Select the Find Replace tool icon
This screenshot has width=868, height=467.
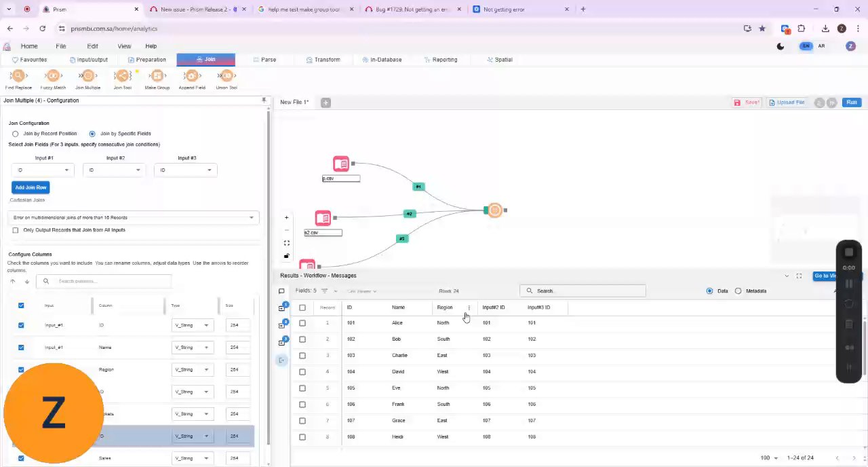click(x=18, y=76)
